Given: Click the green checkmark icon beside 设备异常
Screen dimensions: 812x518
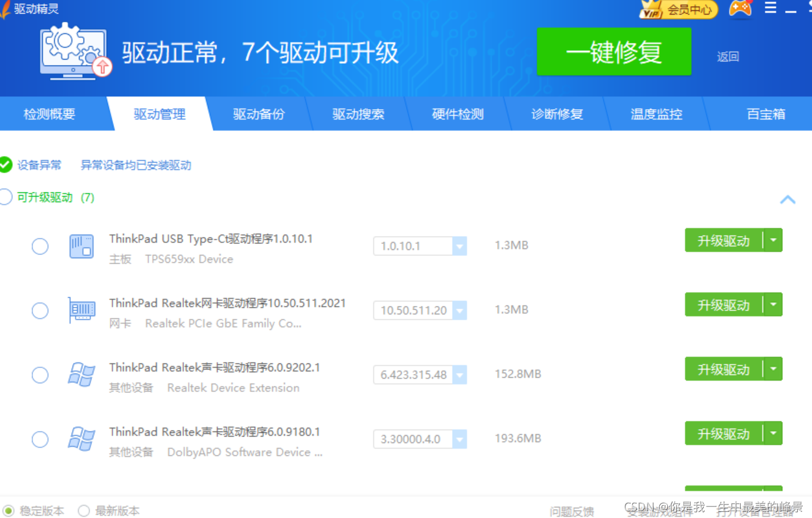Looking at the screenshot, I should point(5,164).
